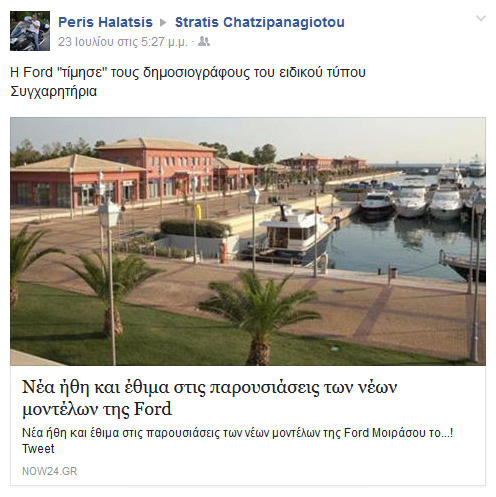Click the Tweet text in preview
496x497 pixels.
pos(38,449)
